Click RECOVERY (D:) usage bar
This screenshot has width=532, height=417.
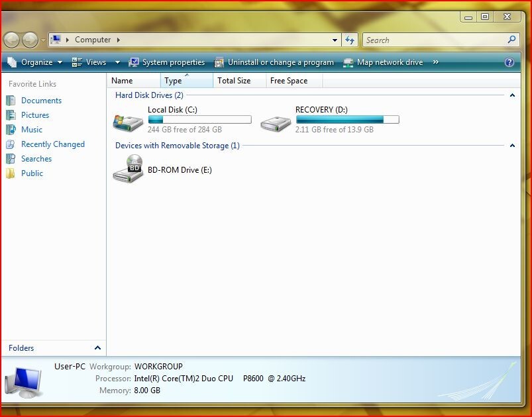pos(347,119)
